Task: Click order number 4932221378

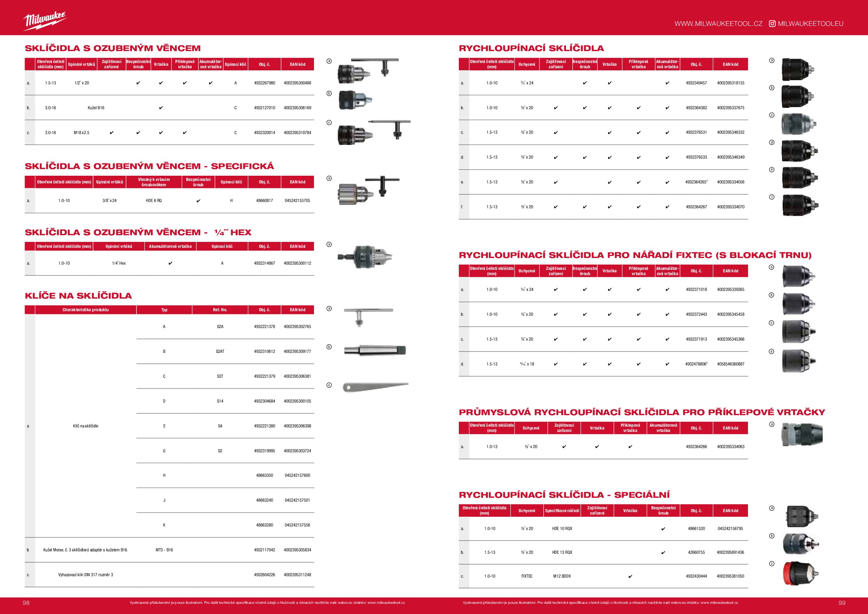Action: (x=265, y=327)
